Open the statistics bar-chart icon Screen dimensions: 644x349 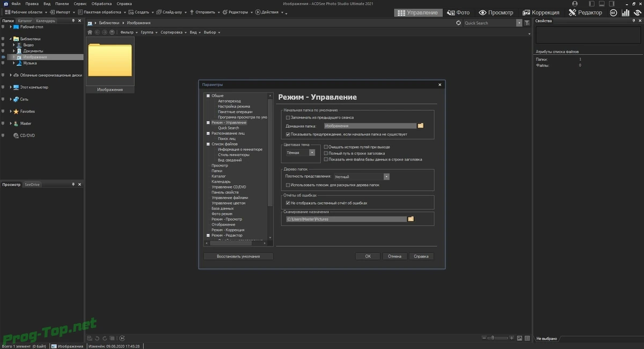click(625, 12)
